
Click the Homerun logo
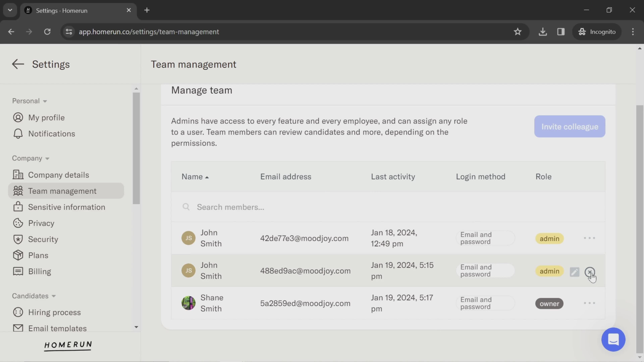(68, 346)
